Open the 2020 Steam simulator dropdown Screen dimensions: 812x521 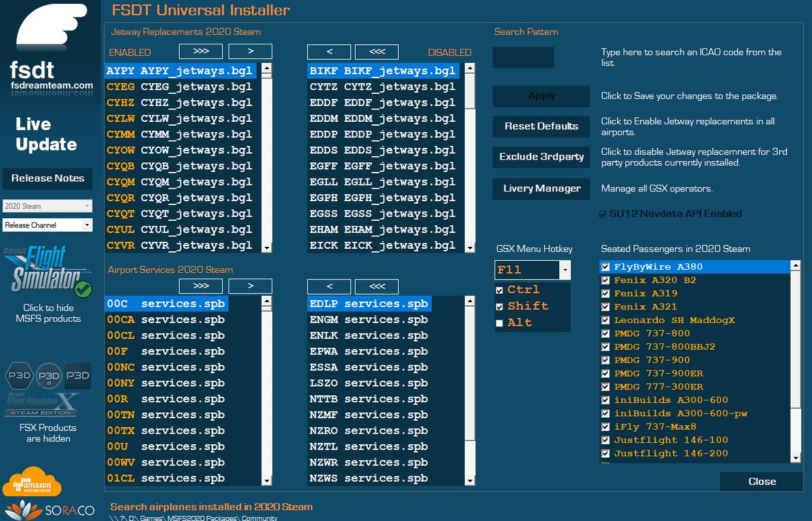[x=48, y=206]
